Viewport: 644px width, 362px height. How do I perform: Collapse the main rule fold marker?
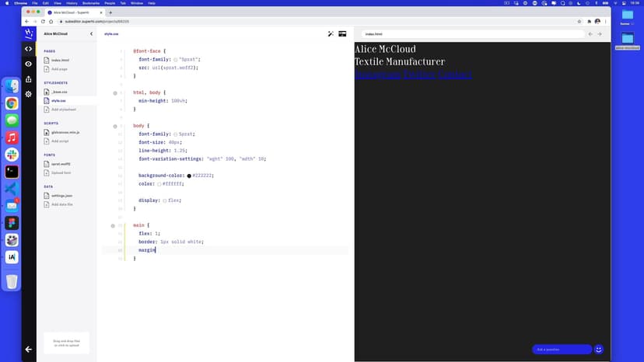[x=115, y=225]
